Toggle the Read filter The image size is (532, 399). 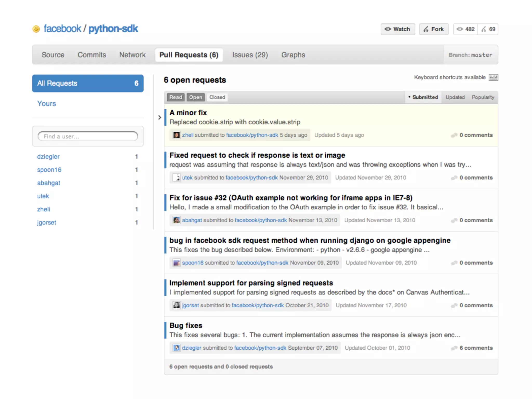pos(176,97)
